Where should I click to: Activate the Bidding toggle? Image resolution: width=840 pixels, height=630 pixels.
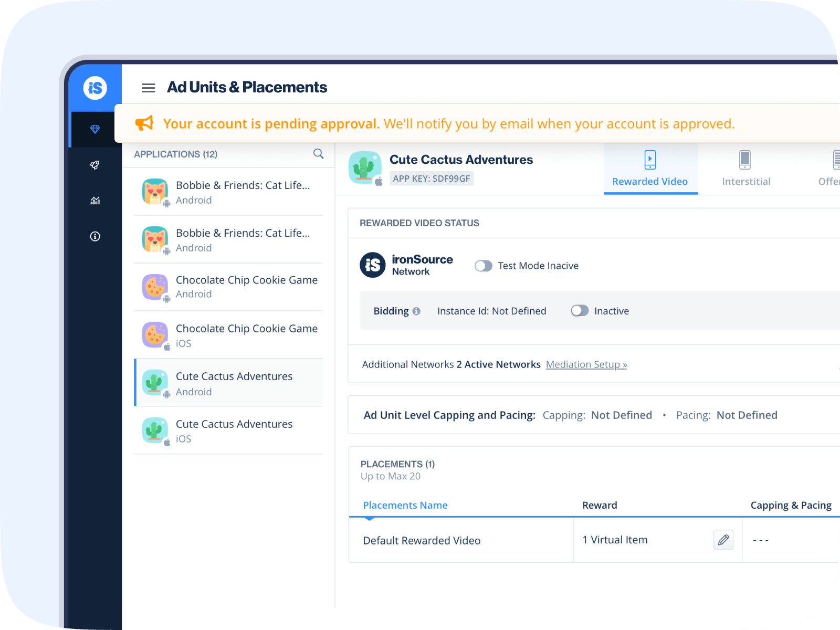(x=580, y=311)
